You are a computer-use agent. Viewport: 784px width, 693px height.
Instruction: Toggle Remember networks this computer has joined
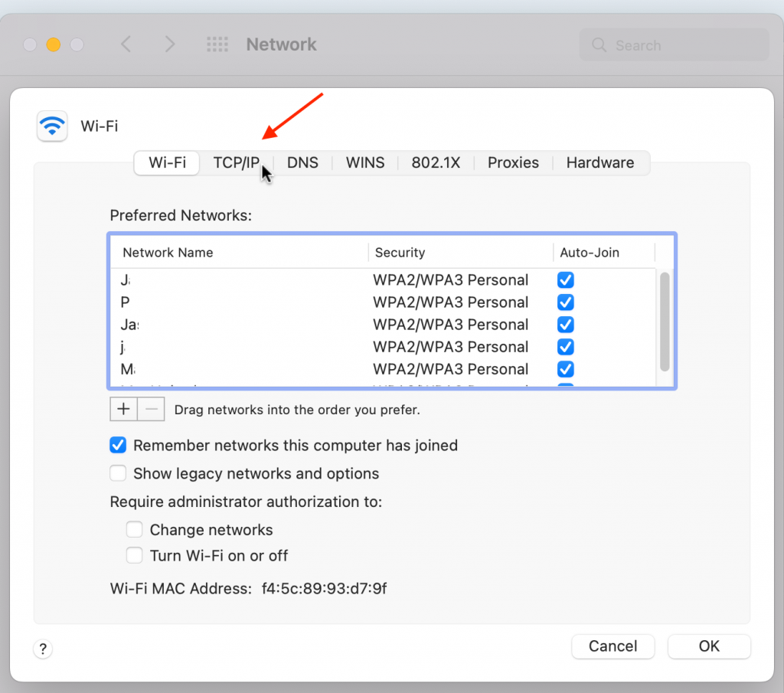(x=118, y=445)
